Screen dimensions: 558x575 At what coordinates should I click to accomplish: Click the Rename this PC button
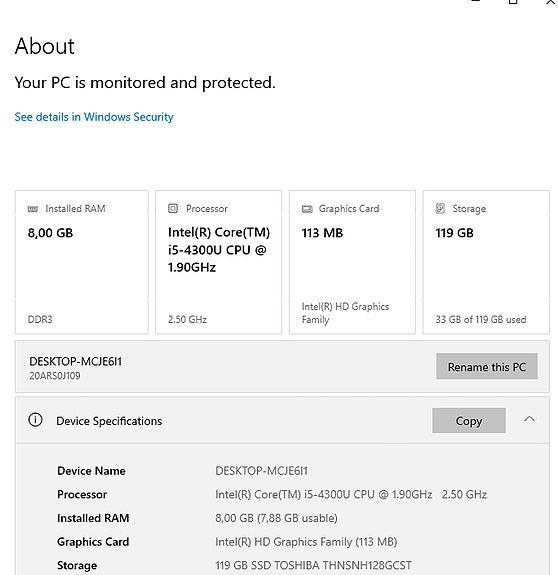tap(487, 366)
